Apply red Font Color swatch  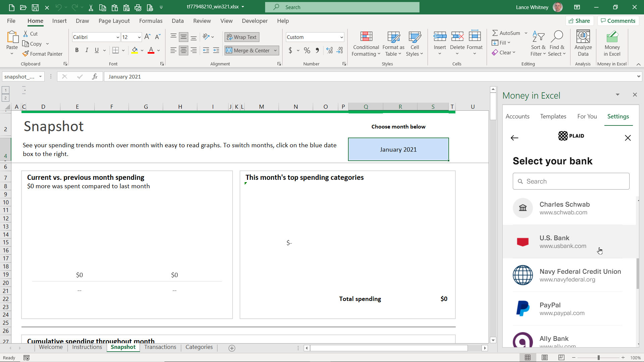[151, 50]
